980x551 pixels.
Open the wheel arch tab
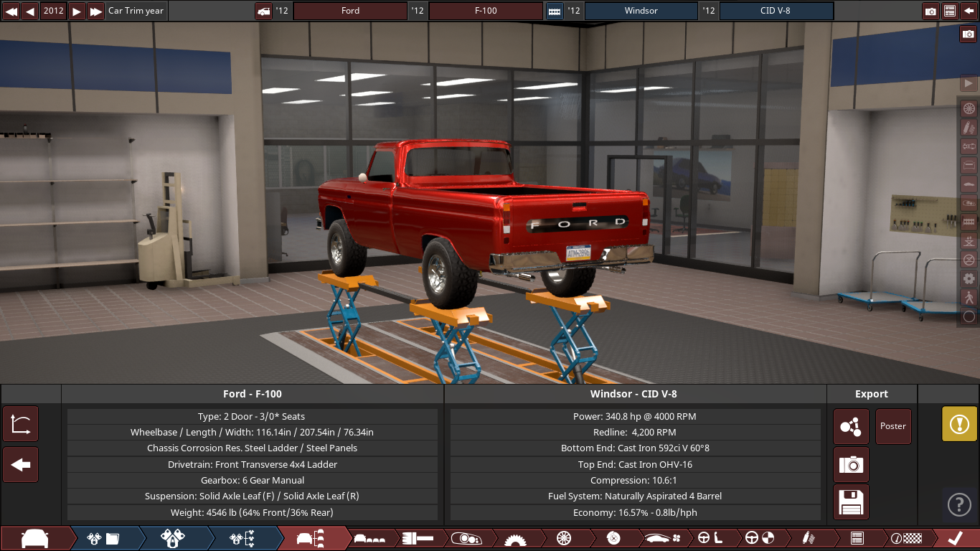[515, 539]
